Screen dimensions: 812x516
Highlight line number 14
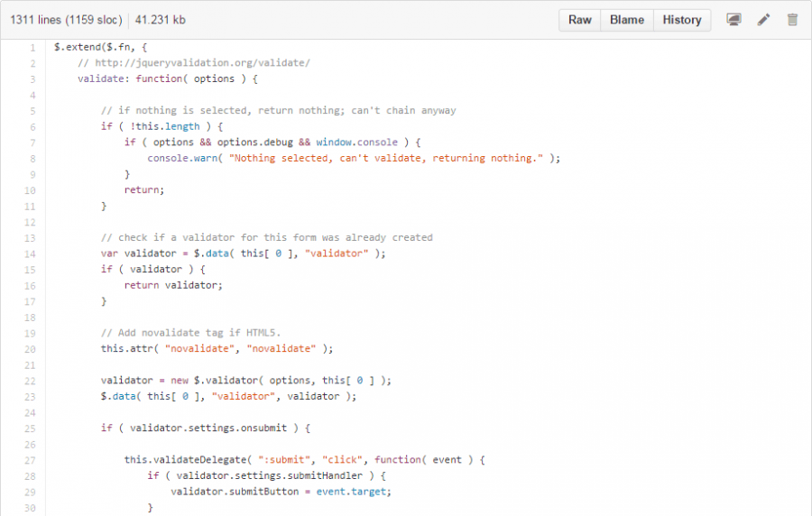tap(31, 253)
